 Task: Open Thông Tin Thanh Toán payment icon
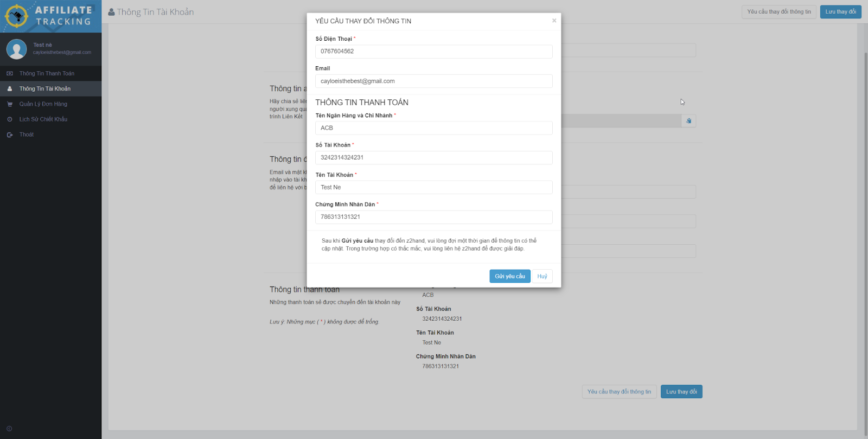[10, 73]
